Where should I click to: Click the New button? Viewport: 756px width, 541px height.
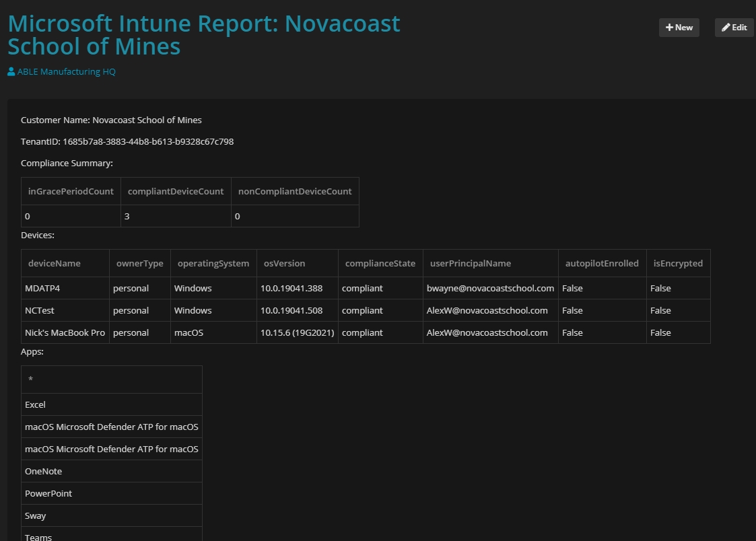click(679, 28)
